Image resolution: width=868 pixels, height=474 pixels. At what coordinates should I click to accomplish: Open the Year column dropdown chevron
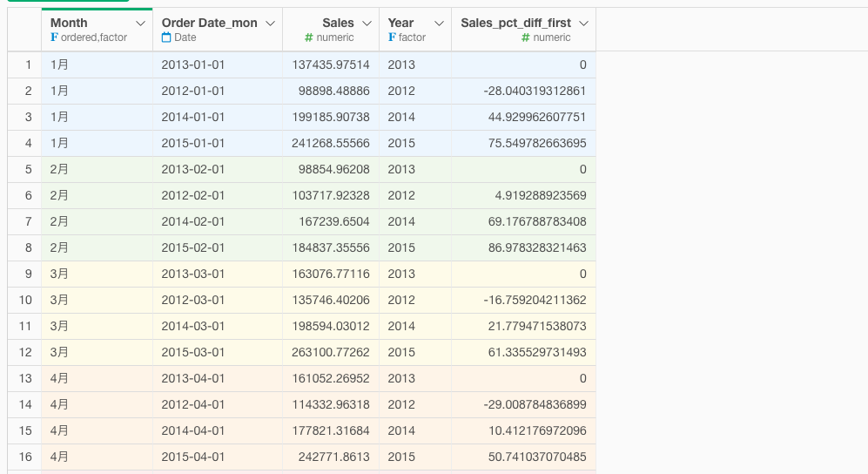(439, 24)
